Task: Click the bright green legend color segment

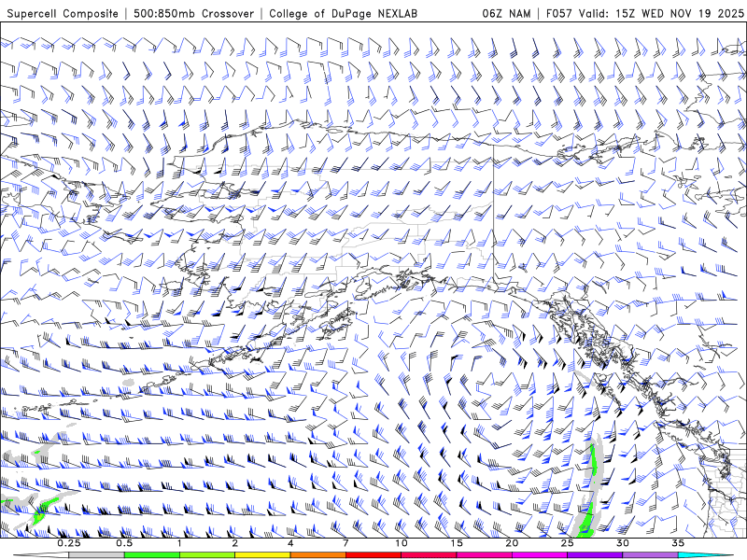Action: pos(151,555)
